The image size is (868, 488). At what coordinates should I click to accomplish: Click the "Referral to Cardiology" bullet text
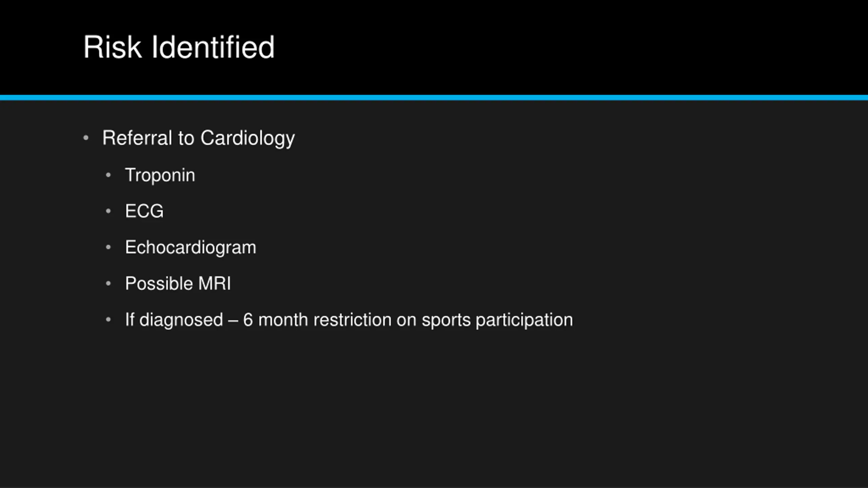pos(199,139)
